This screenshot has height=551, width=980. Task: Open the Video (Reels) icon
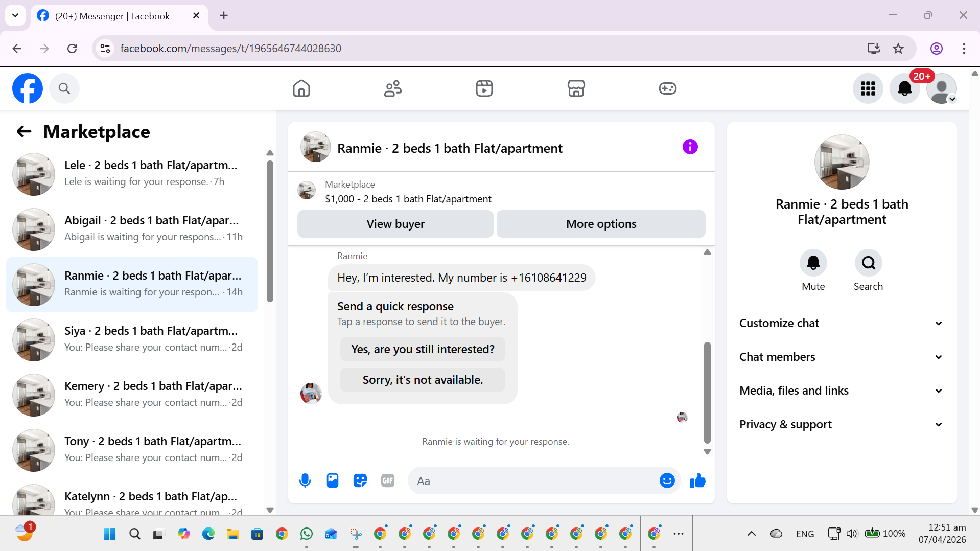[484, 88]
